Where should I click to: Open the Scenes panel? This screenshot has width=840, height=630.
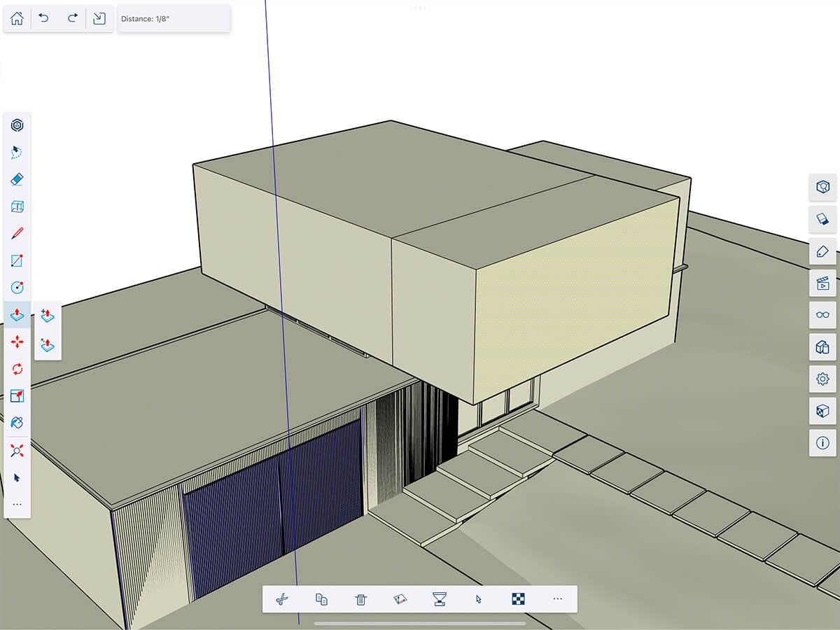tap(822, 283)
